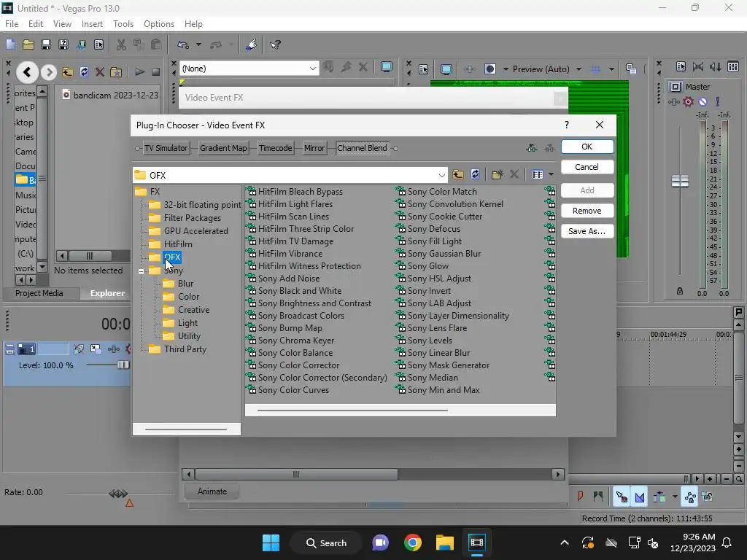The image size is (747, 560).
Task: Click the up-one-level folder icon in Plug-In Chooser
Action: (458, 174)
